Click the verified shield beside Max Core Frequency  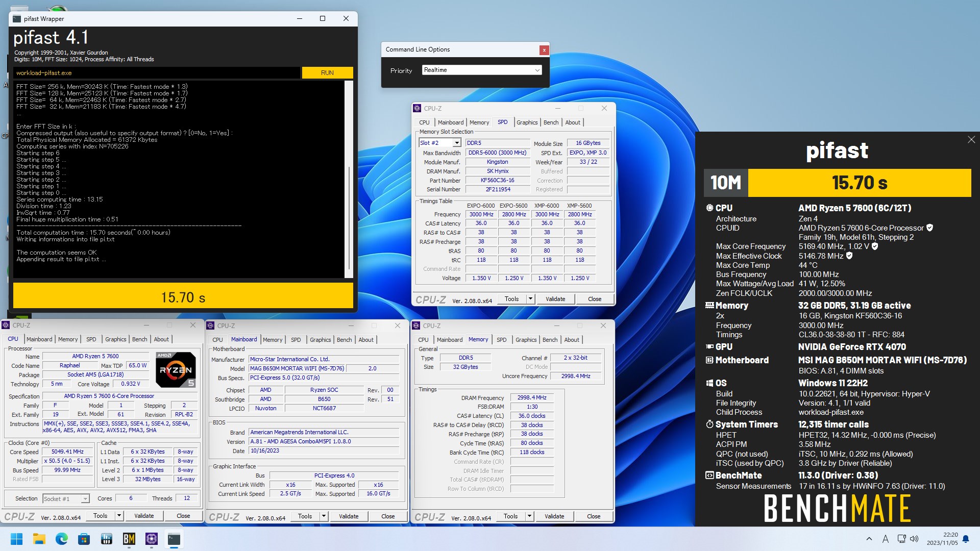tap(875, 246)
